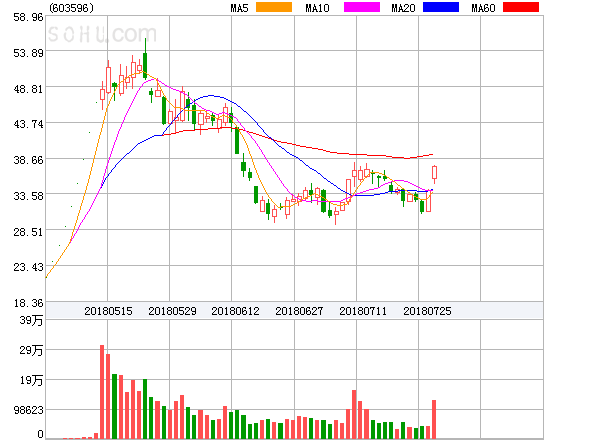The height and width of the screenshot is (440, 600).
Task: Click the highest green candlestick peaking above 53.89
Action: coord(145,59)
